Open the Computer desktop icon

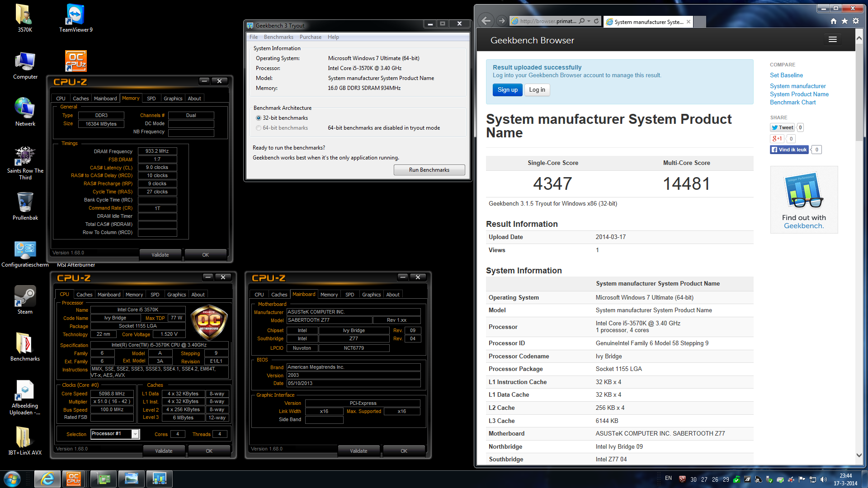pos(25,66)
